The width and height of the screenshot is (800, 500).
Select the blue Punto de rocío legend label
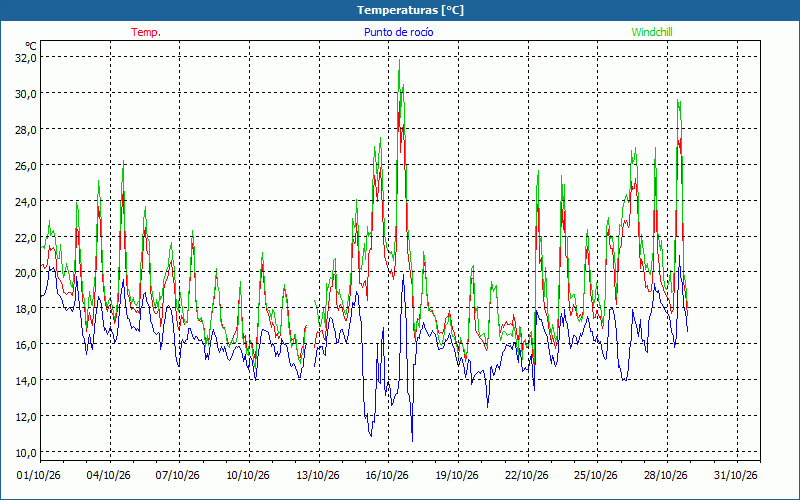coord(398,32)
